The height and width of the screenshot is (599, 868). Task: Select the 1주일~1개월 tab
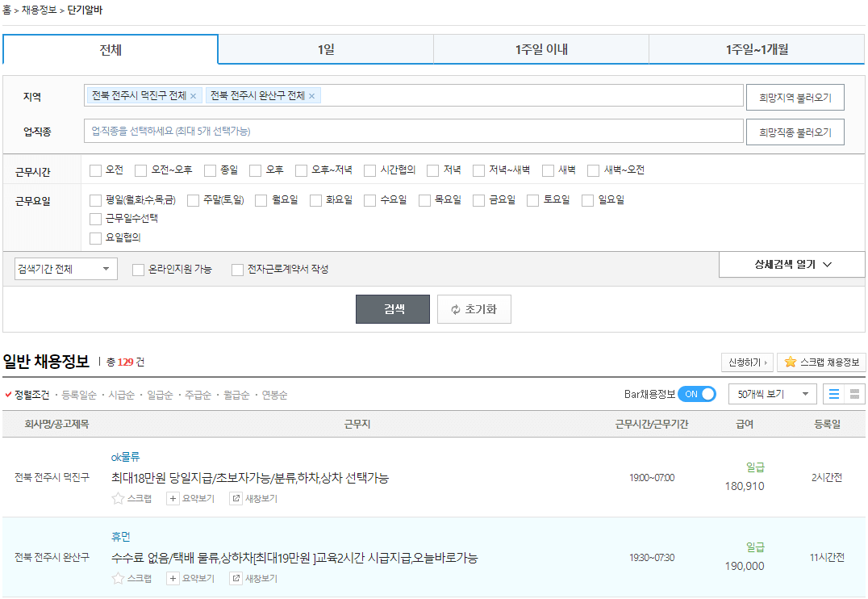pos(757,49)
